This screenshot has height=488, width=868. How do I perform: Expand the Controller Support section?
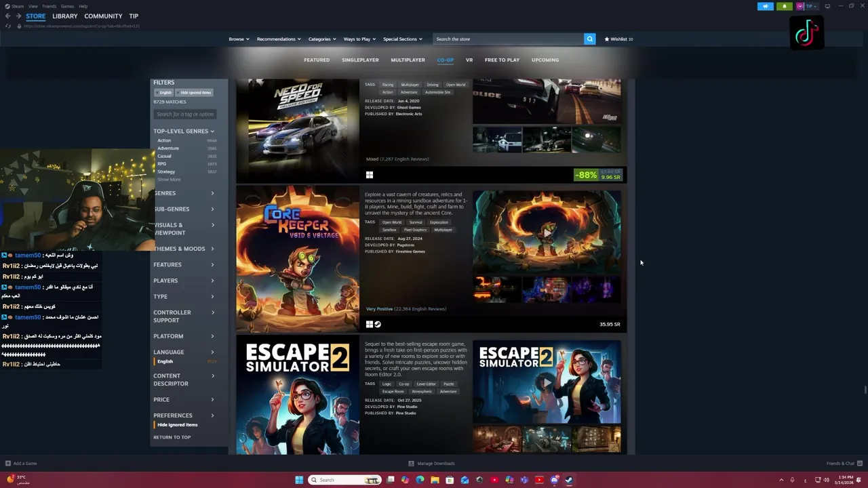click(x=184, y=316)
